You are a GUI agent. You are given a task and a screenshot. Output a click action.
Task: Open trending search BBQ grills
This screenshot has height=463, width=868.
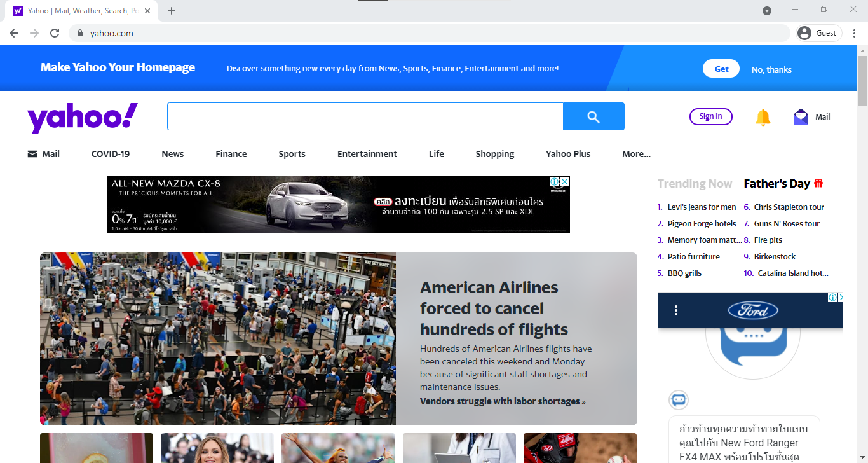pyautogui.click(x=684, y=273)
